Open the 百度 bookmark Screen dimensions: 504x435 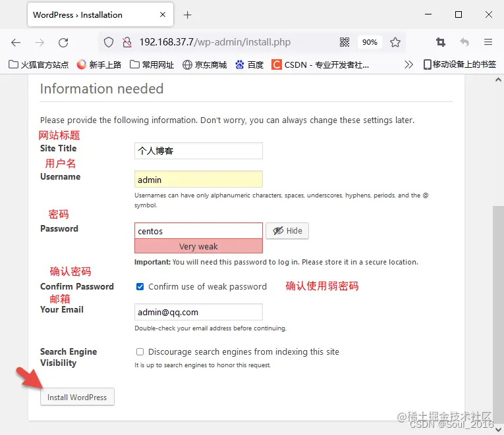tap(250, 65)
